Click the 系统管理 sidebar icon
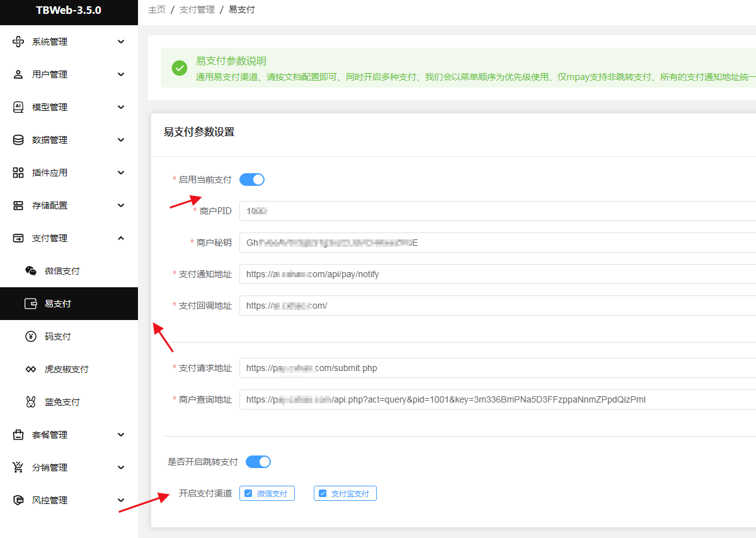This screenshot has height=538, width=756. tap(18, 42)
